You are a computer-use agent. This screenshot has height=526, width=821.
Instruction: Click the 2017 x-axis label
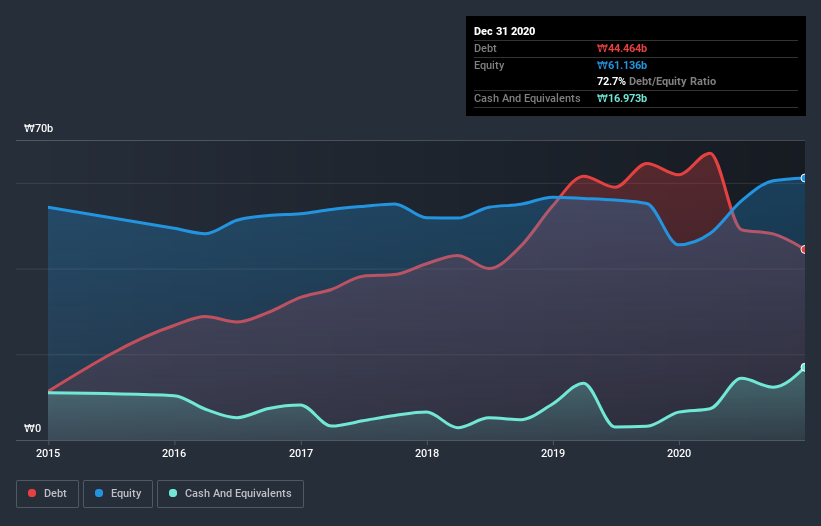point(301,453)
